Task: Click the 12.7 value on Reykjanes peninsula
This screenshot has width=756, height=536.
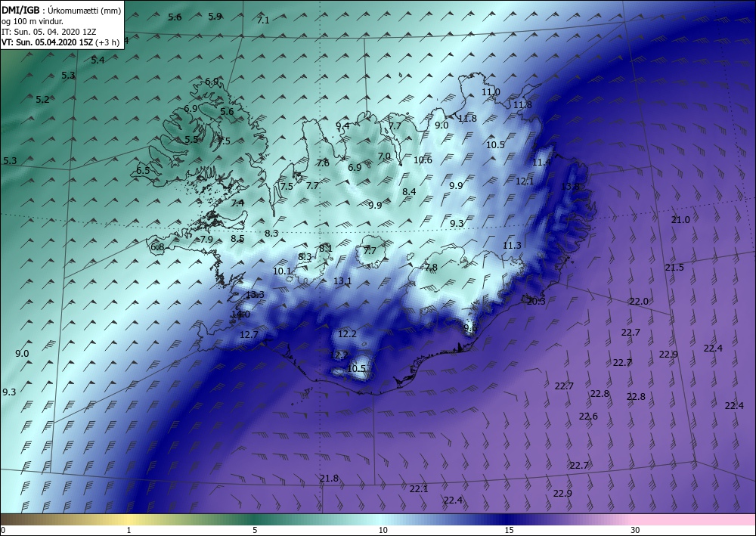Action: point(249,334)
